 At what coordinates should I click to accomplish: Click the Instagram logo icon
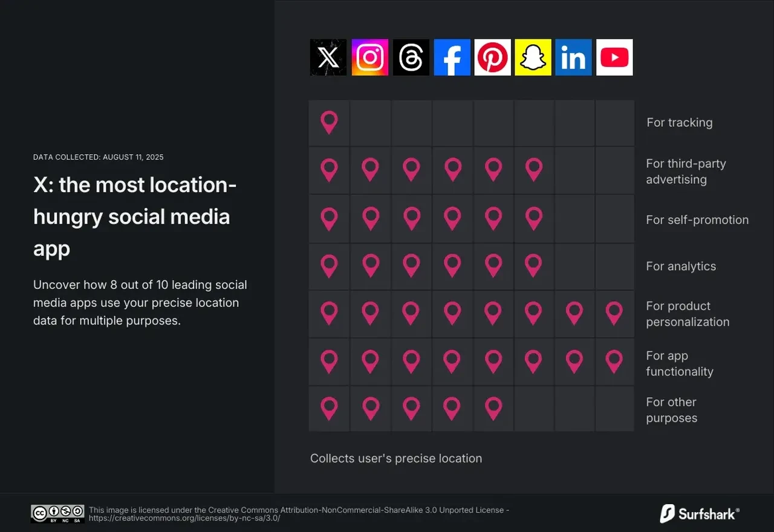369,57
